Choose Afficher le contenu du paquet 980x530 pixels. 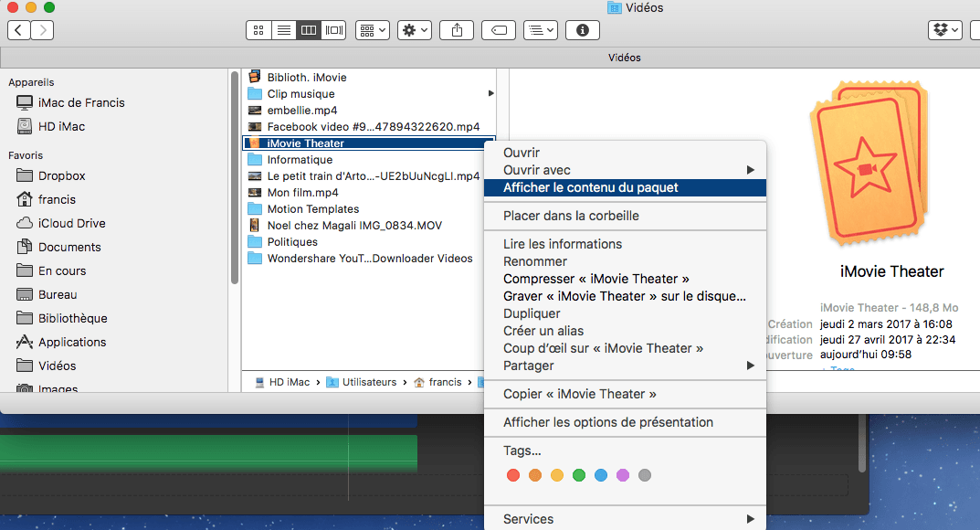625,187
